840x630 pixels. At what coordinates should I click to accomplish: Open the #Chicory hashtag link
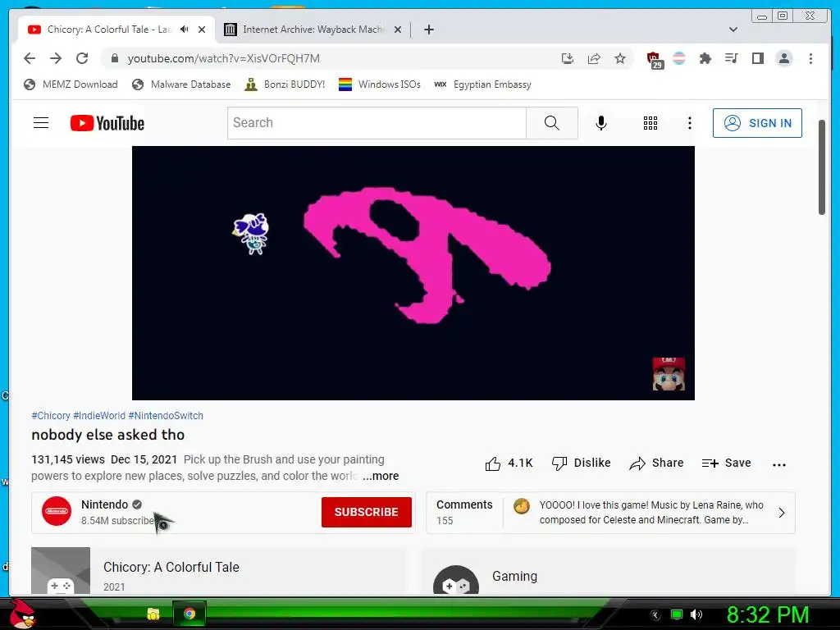click(51, 416)
